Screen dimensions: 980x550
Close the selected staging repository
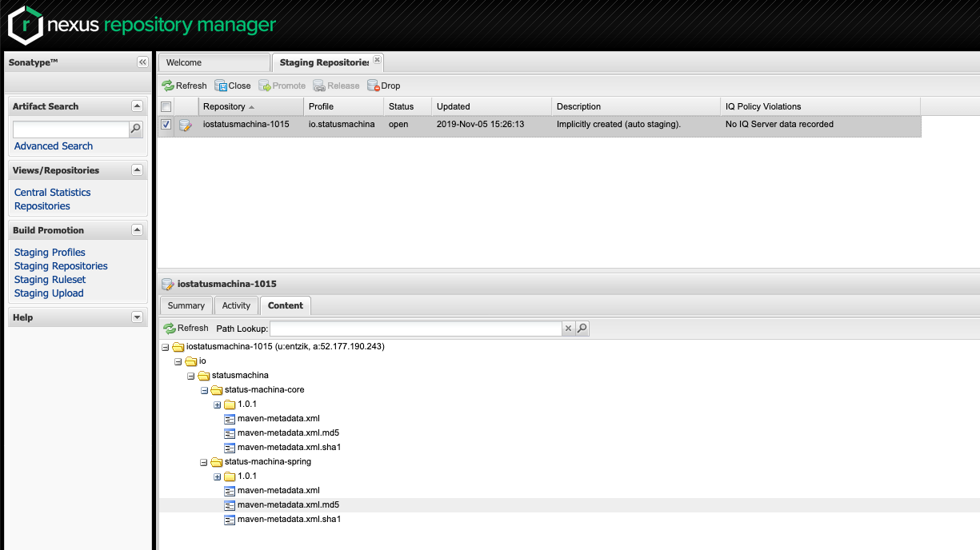[x=233, y=86]
